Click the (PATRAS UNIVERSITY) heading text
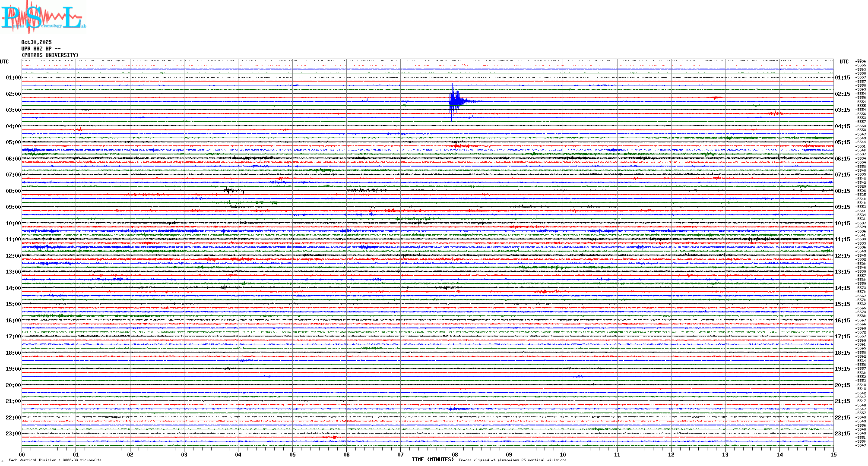The image size is (868, 466). [x=50, y=55]
